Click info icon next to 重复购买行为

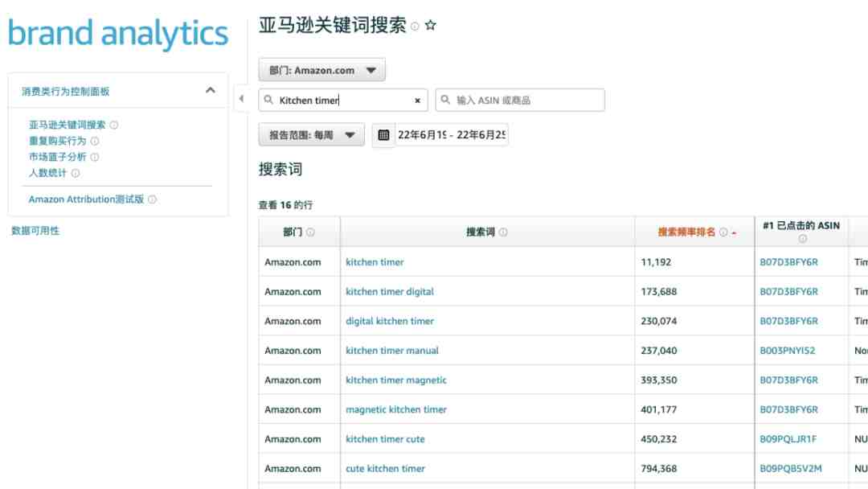click(x=95, y=142)
